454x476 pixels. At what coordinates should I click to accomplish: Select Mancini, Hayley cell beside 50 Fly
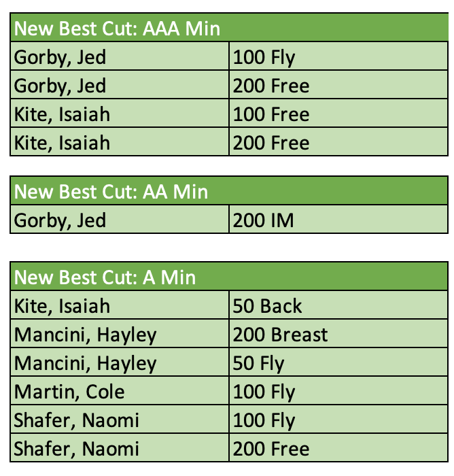pyautogui.click(x=85, y=363)
